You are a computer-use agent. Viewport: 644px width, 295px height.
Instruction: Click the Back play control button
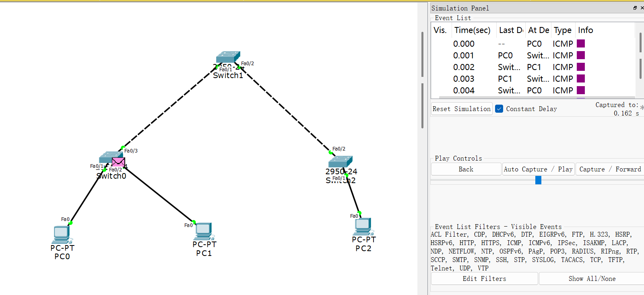(x=466, y=169)
